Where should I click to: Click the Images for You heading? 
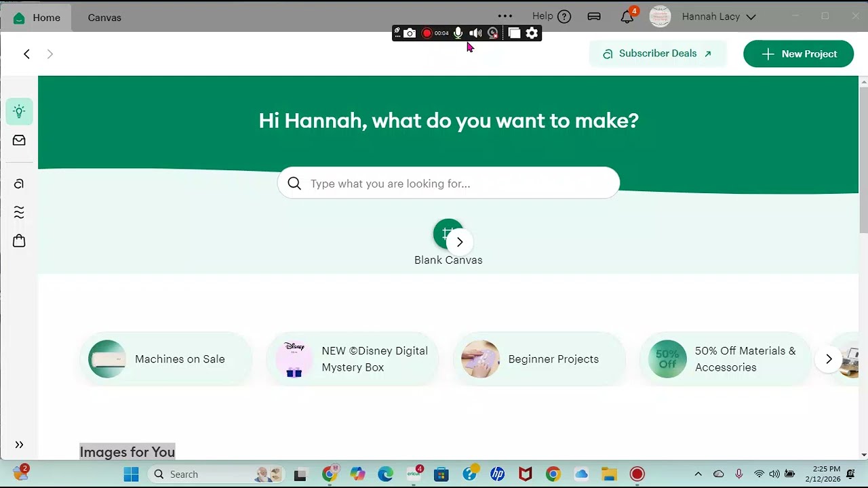127,451
